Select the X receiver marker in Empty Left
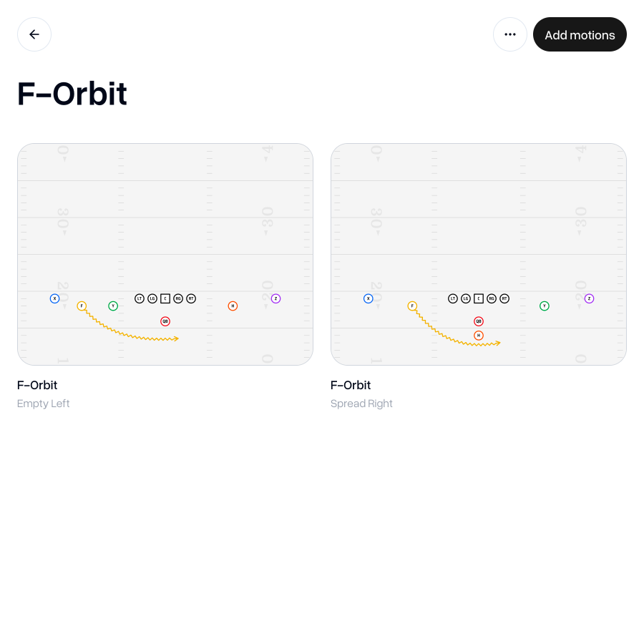This screenshot has height=644, width=644. pyautogui.click(x=55, y=298)
